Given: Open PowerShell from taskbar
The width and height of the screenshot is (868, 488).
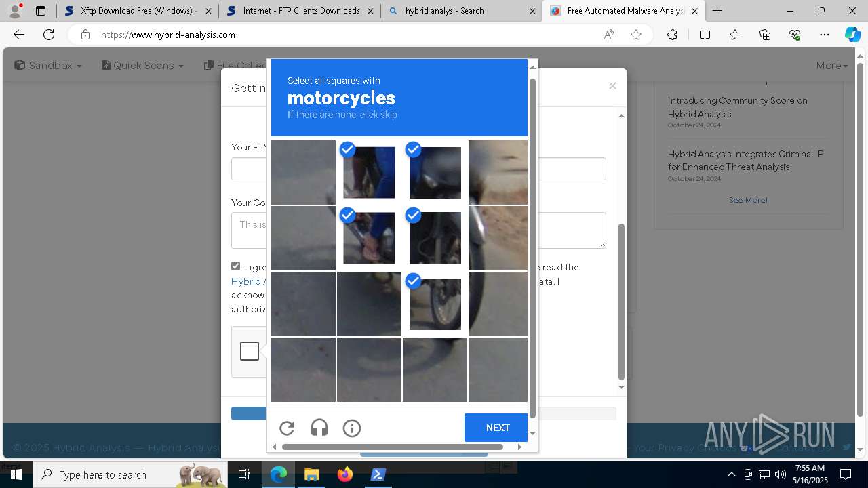Looking at the screenshot, I should tap(378, 474).
